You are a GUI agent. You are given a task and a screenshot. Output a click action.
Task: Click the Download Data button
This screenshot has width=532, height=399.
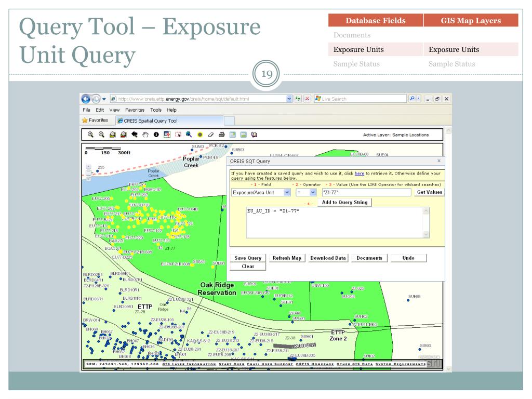click(x=328, y=258)
